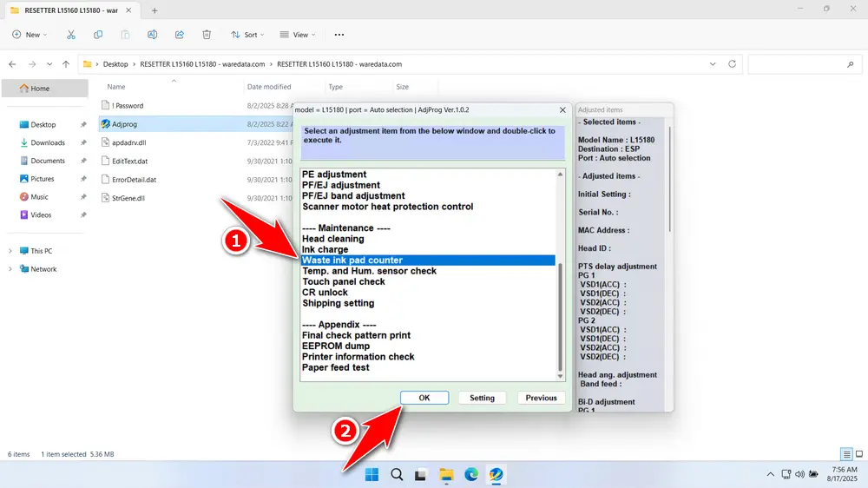
Task: Click the Cut icon in Explorer toolbar
Action: pyautogui.click(x=71, y=35)
